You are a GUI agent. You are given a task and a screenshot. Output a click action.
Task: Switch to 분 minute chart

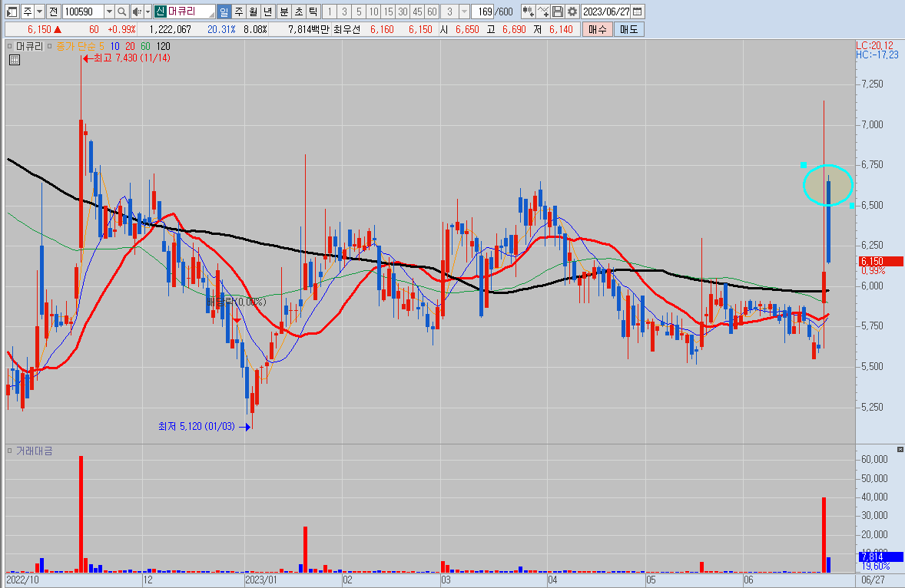(x=283, y=12)
